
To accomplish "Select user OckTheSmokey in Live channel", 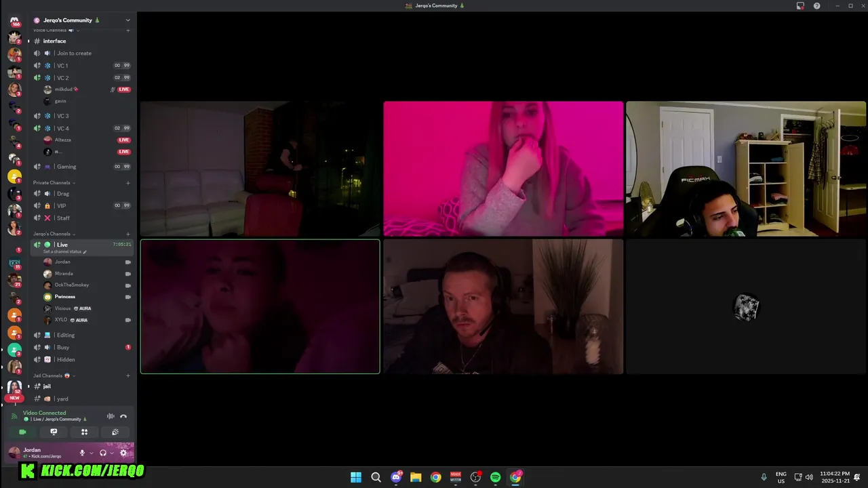I will [87, 285].
